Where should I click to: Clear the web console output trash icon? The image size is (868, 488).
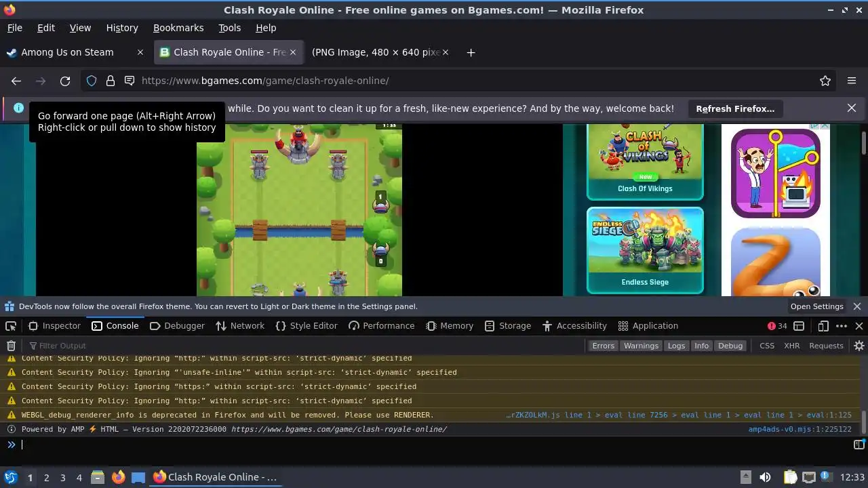(x=11, y=346)
